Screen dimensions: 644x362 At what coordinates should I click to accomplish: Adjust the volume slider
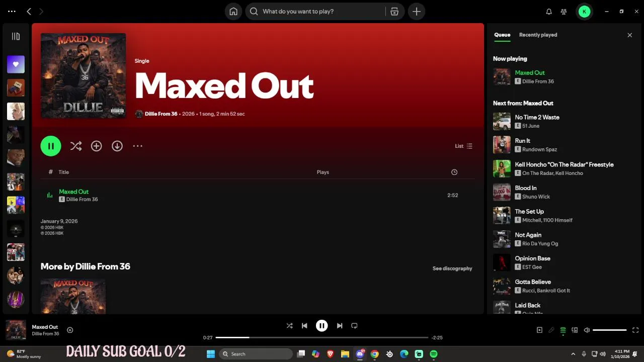coord(609,330)
